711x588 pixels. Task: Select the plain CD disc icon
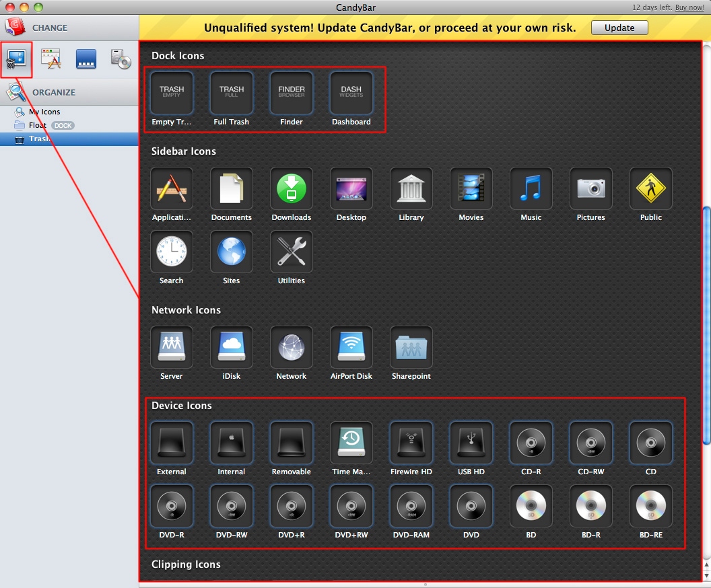tap(650, 443)
